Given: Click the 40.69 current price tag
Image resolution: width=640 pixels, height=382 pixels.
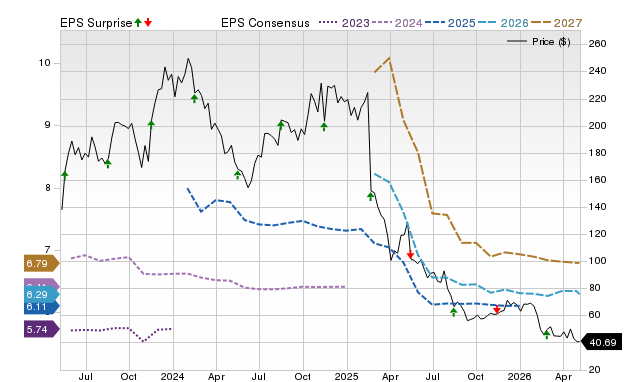Looking at the screenshot, I should 601,342.
